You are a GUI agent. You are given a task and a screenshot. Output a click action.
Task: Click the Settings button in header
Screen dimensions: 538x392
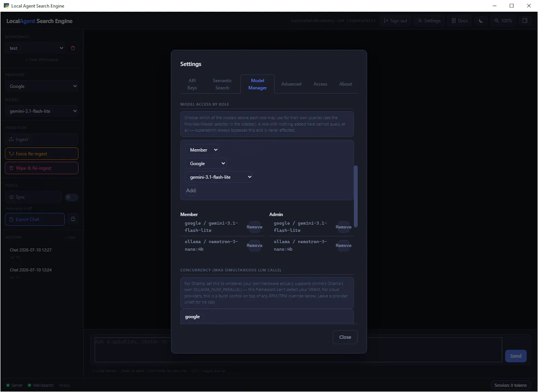point(429,21)
